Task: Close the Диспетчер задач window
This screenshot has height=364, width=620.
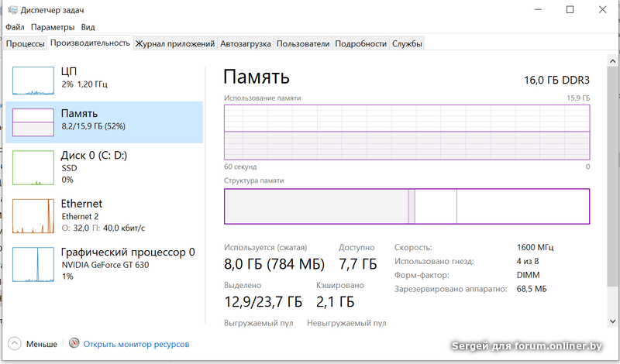Action: 602,9
